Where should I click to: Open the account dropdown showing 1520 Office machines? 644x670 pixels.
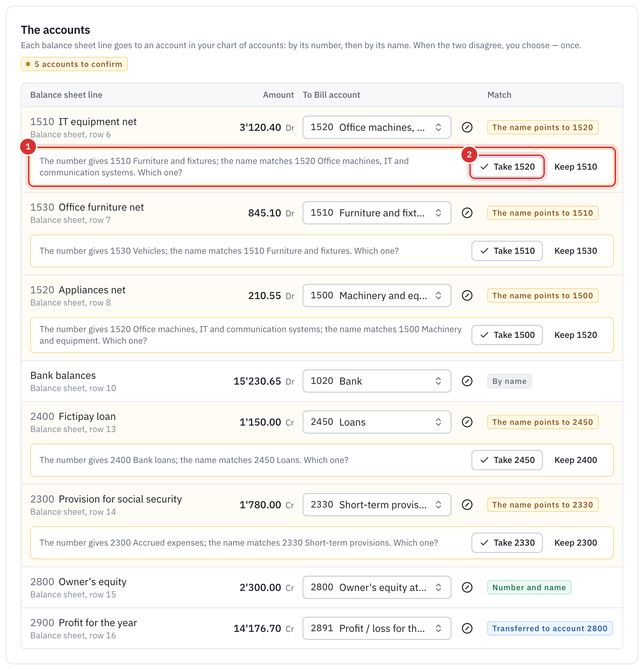click(x=377, y=127)
